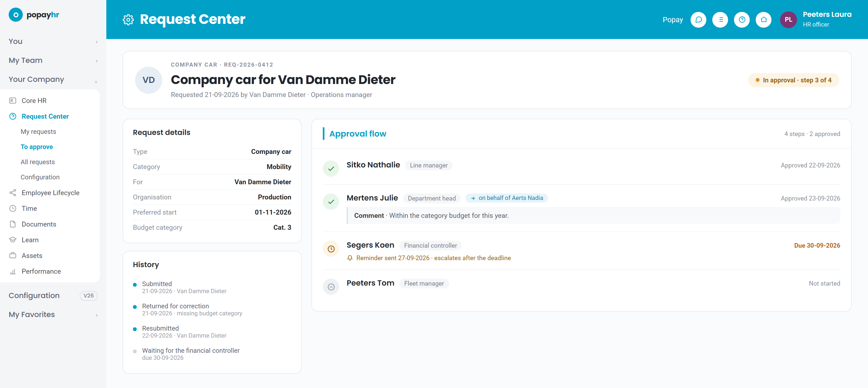Open the Documents module

[x=50, y=224]
